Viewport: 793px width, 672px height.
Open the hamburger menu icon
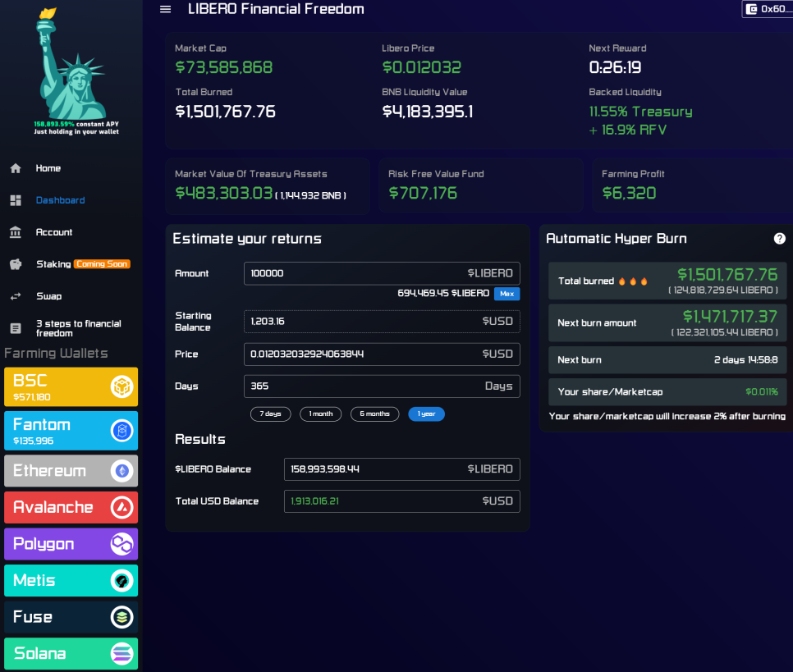(x=165, y=9)
